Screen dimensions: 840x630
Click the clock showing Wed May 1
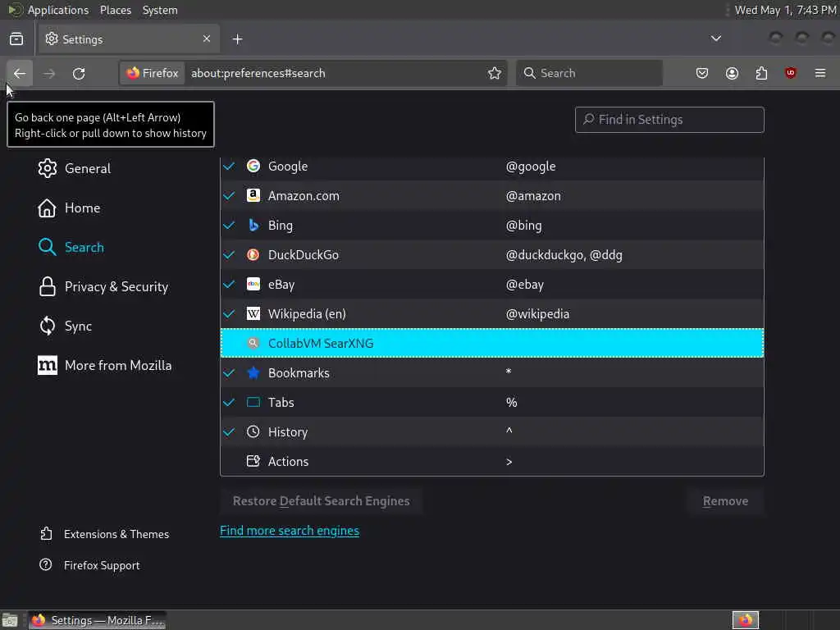785,10
